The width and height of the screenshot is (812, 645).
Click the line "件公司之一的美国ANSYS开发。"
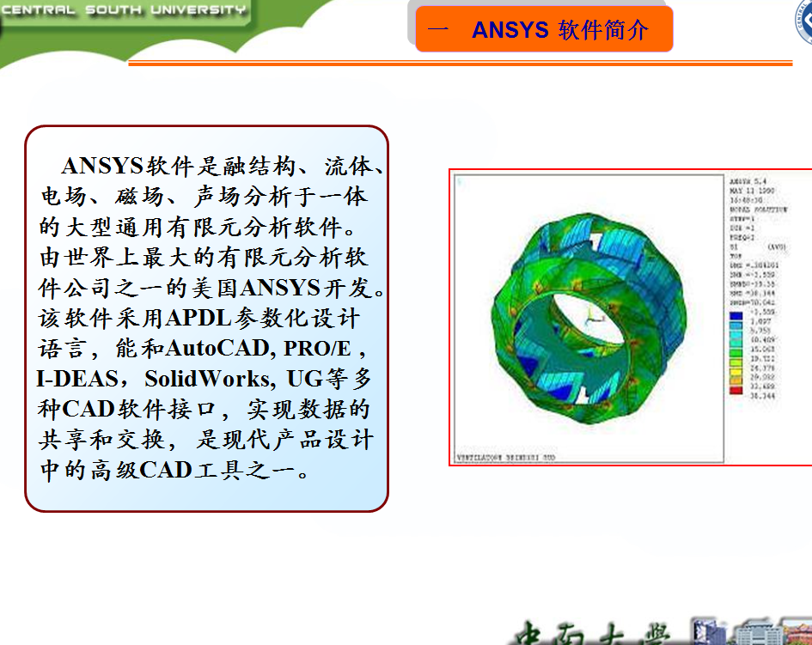pyautogui.click(x=211, y=288)
